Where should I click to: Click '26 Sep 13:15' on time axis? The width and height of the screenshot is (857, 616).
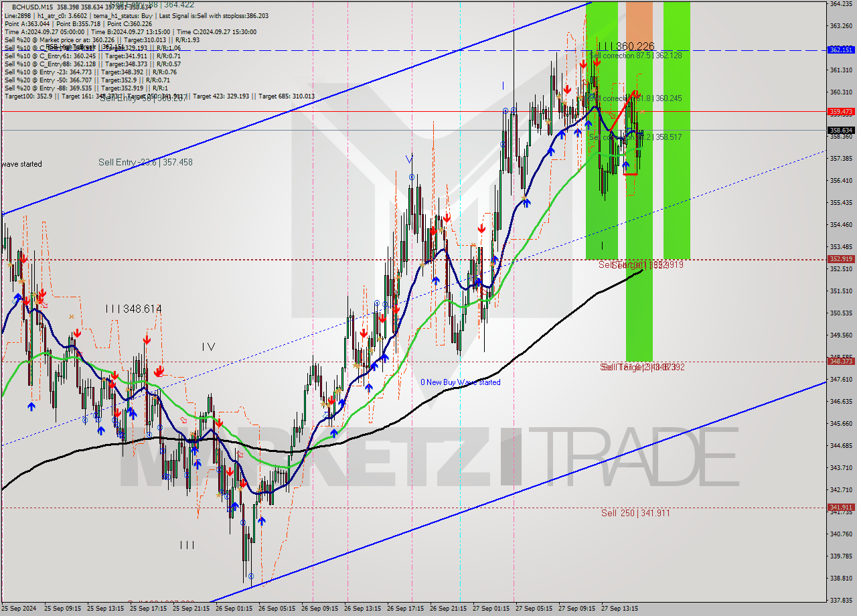click(x=363, y=609)
